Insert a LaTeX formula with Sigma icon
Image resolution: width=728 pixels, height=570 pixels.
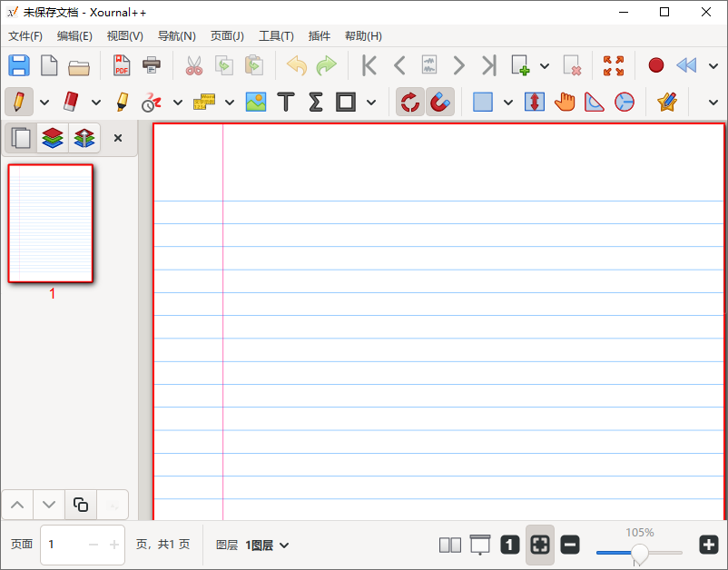315,102
